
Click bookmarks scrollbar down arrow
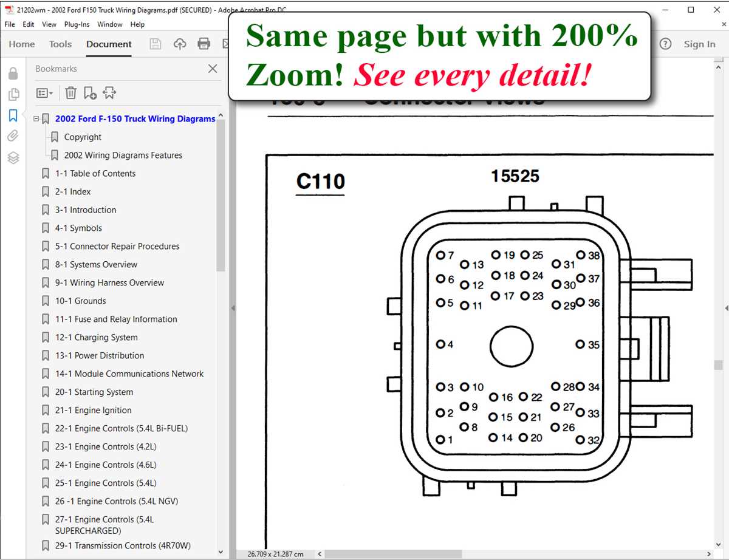221,551
